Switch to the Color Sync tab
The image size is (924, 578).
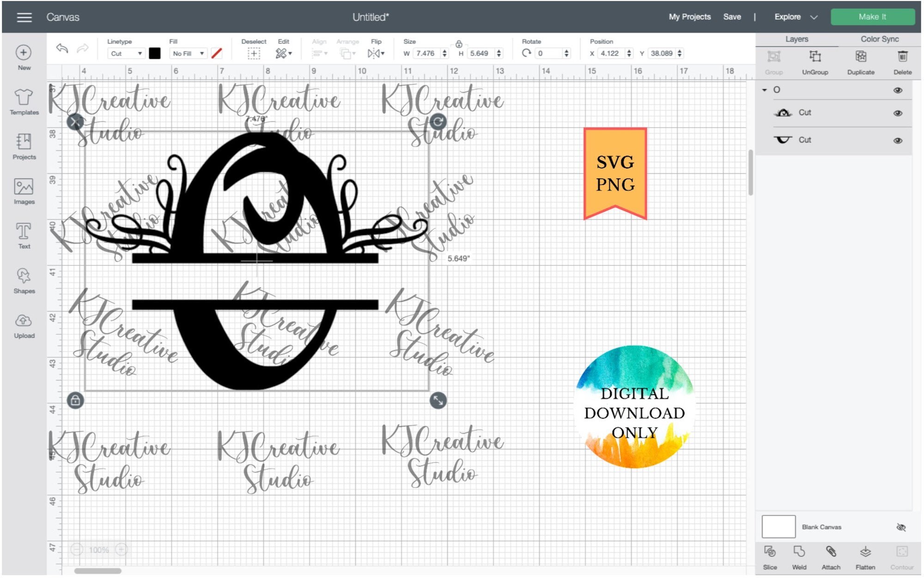(878, 39)
